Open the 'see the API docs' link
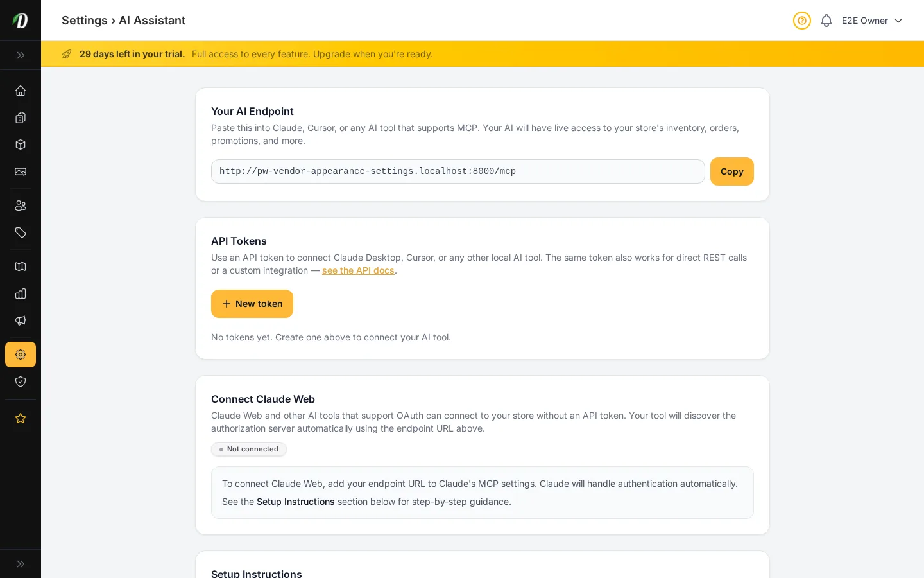Image resolution: width=924 pixels, height=578 pixels. click(358, 270)
